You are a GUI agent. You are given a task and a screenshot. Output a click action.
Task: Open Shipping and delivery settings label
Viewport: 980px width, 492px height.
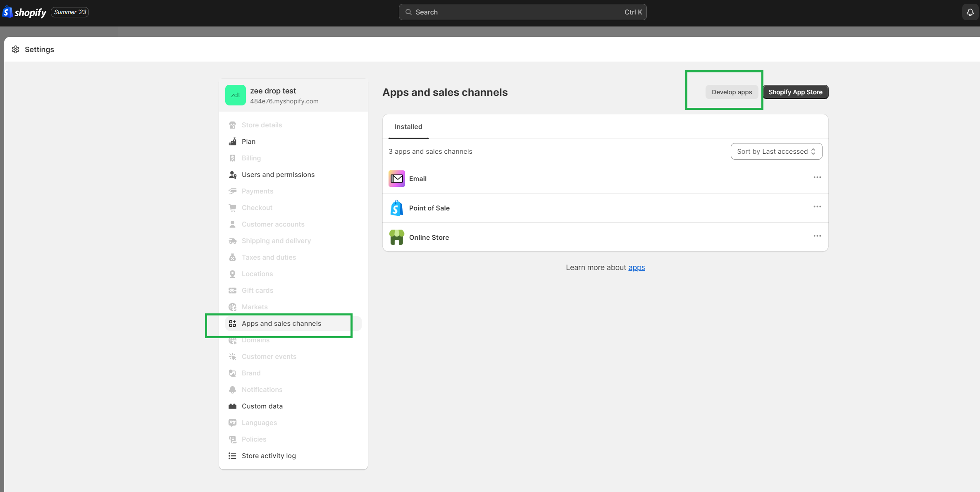click(276, 241)
